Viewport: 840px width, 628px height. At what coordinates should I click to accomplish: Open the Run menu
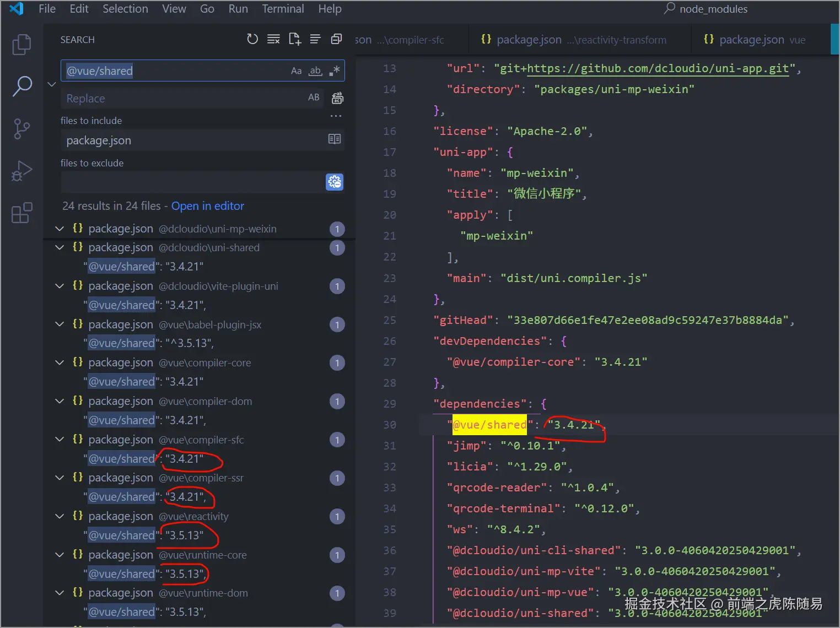(x=238, y=9)
